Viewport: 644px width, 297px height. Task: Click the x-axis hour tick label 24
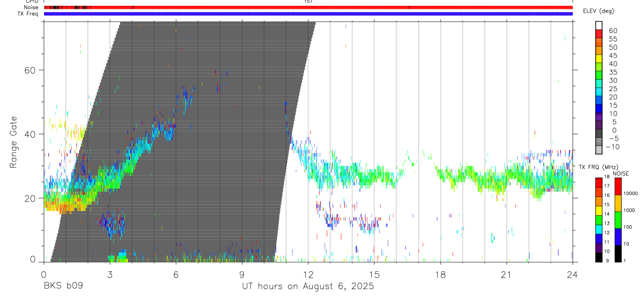(x=572, y=274)
